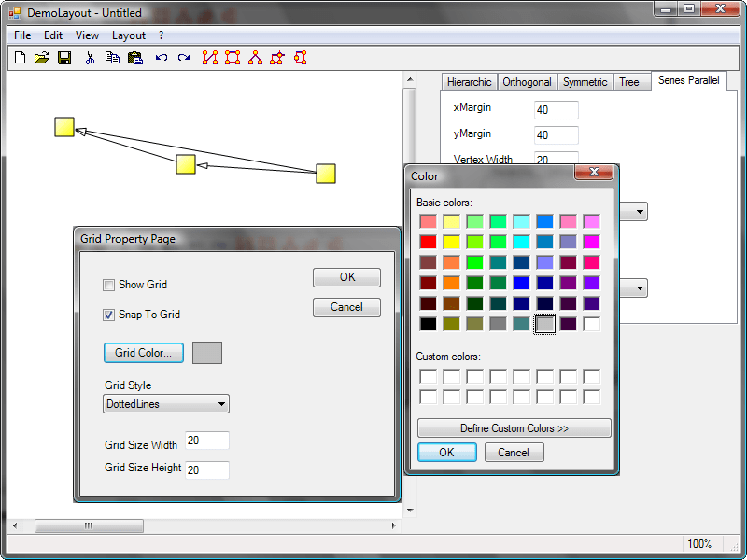Select the Series Parallel layout graph icon
747x560 pixels.
(x=300, y=58)
